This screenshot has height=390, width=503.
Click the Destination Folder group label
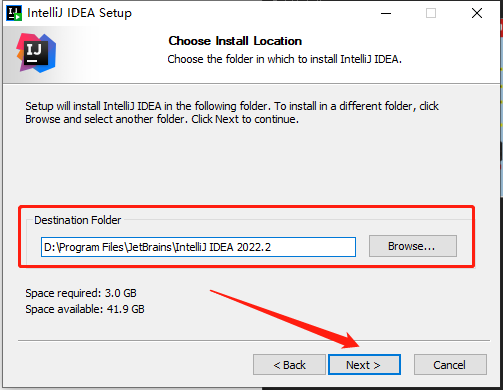(77, 220)
